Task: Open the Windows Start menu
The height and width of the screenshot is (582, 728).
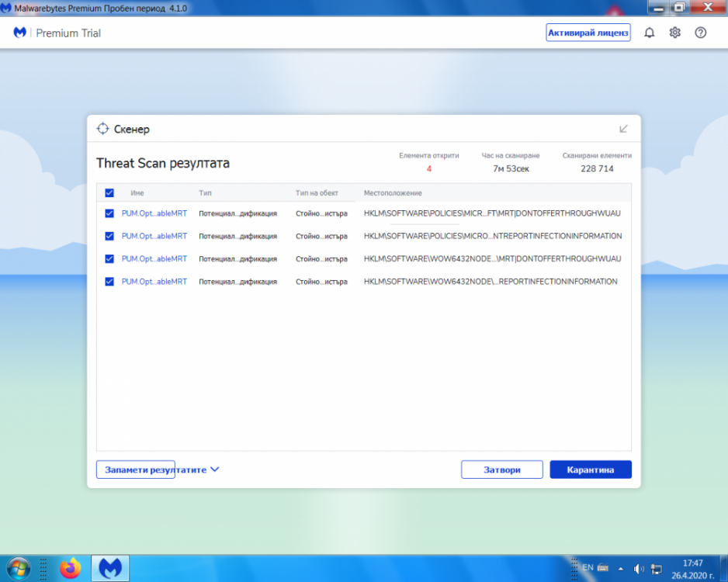Action: point(19,568)
